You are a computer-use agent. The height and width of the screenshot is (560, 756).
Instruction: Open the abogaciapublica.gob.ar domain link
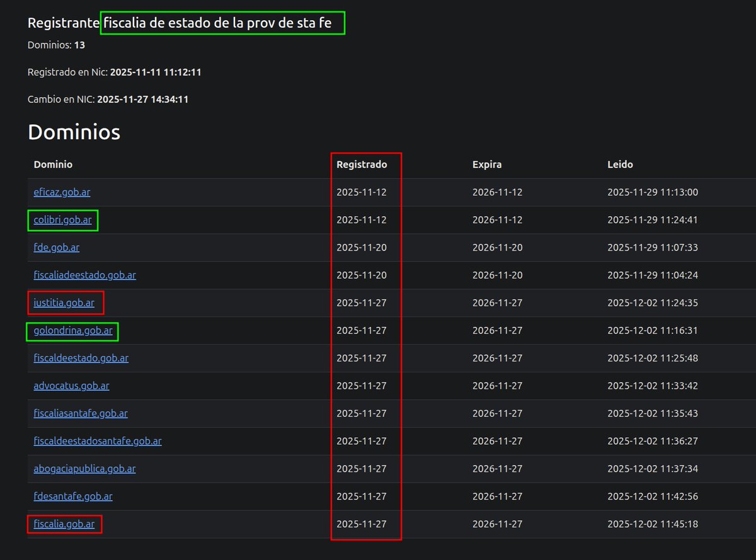84,469
